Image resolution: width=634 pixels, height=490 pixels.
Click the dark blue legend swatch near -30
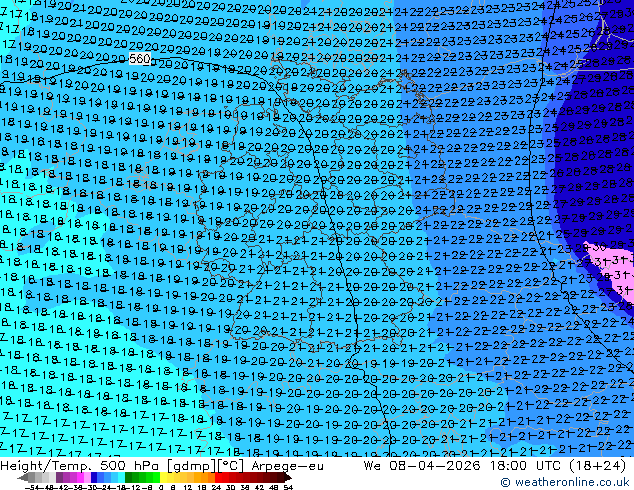coord(94,478)
